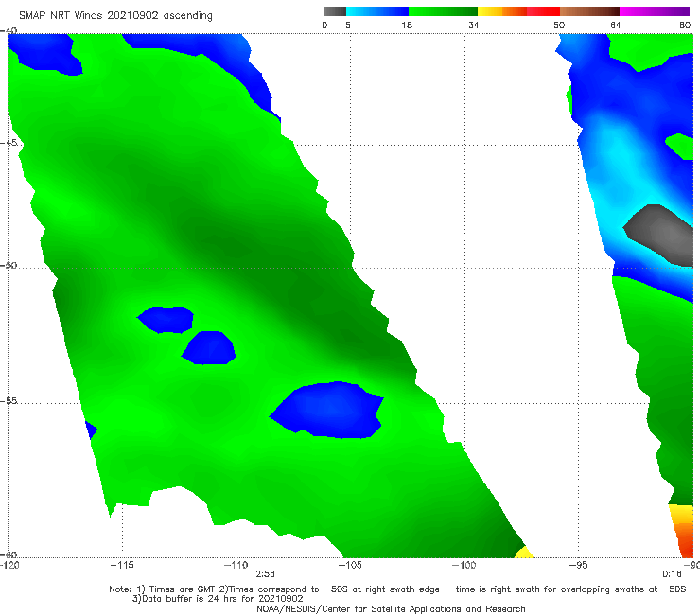The width and height of the screenshot is (700, 615).
Task: Click the color bar label "34"
Action: point(474,26)
